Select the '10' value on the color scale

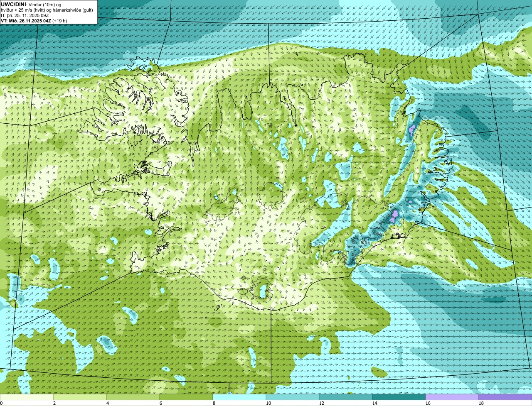[x=268, y=403]
